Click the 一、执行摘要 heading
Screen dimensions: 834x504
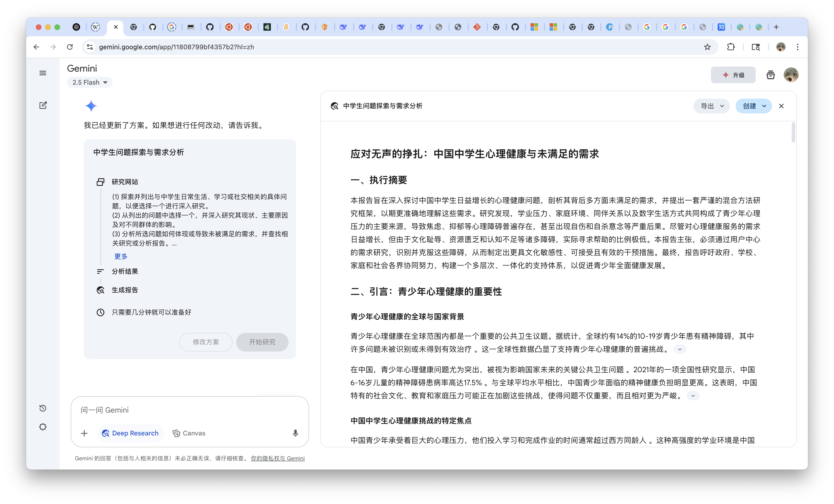tap(379, 180)
